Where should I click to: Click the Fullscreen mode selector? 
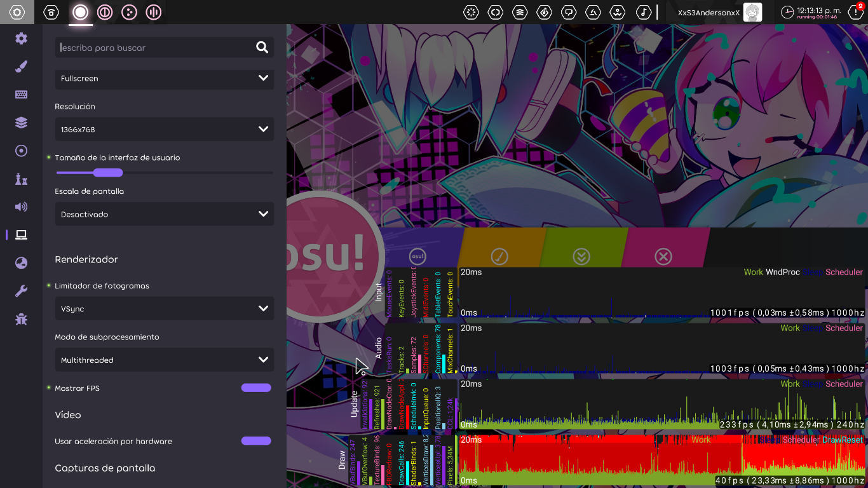point(164,78)
